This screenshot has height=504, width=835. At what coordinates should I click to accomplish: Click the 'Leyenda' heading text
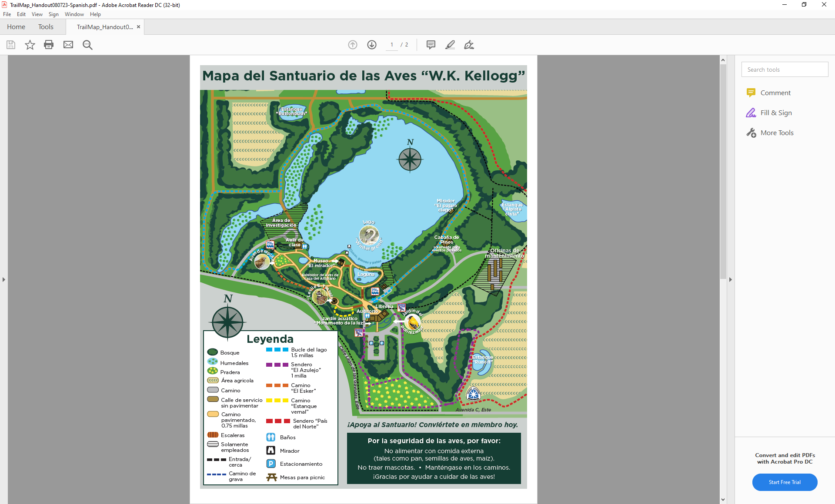coord(270,339)
